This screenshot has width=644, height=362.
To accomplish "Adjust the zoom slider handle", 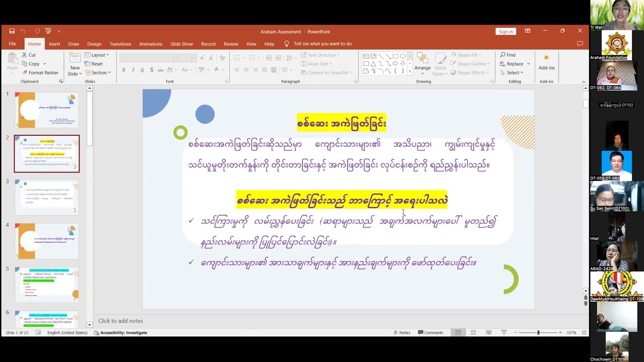I will pos(538,332).
